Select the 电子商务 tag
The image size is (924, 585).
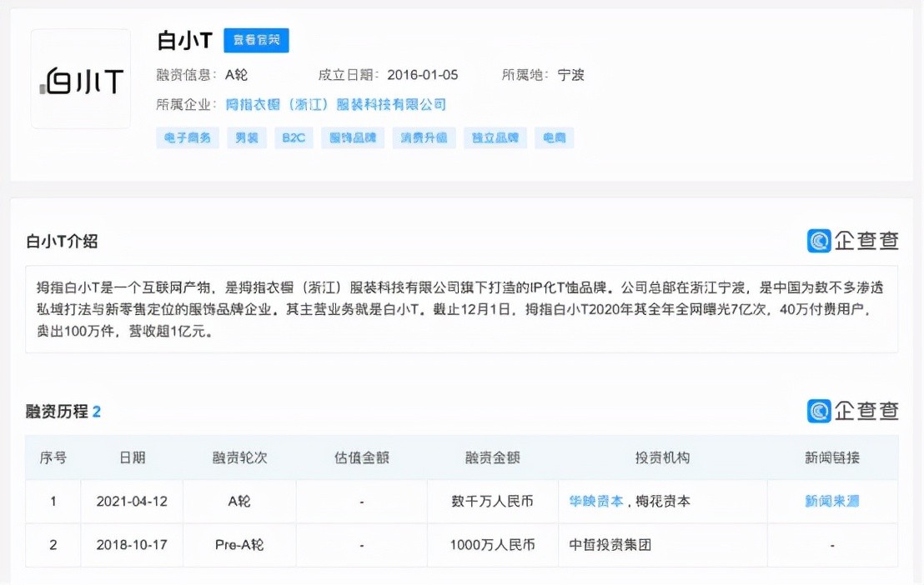point(188,138)
